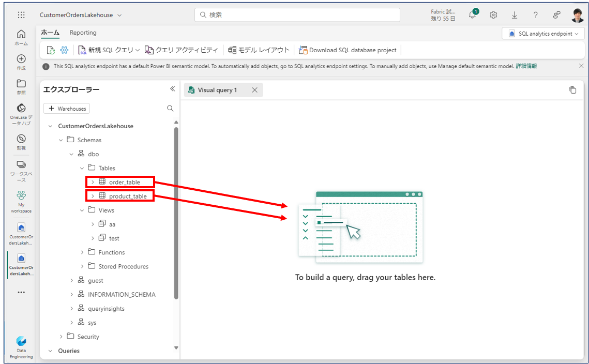The width and height of the screenshot is (589, 364).
Task: Expand the Functions folder chevron
Action: click(82, 252)
